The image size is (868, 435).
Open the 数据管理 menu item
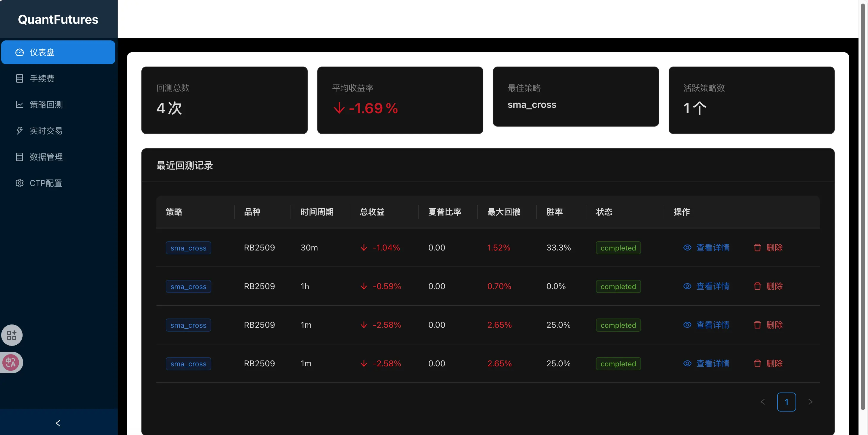[x=46, y=157]
